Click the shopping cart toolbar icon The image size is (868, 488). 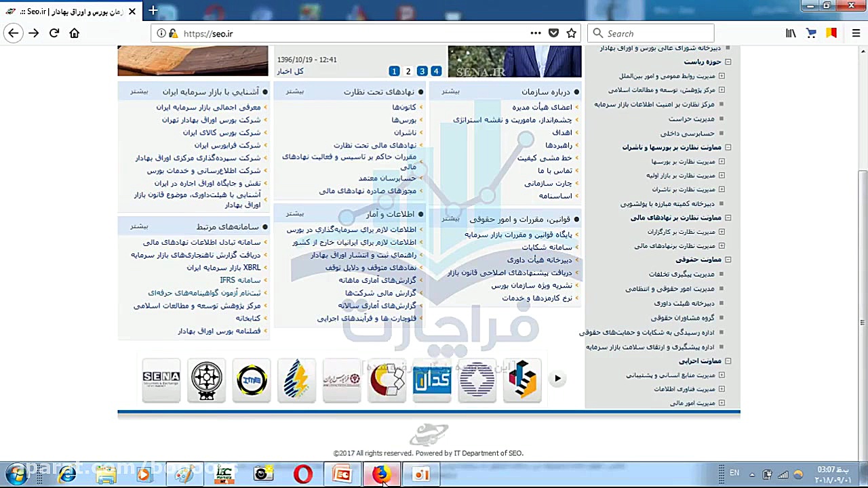811,33
